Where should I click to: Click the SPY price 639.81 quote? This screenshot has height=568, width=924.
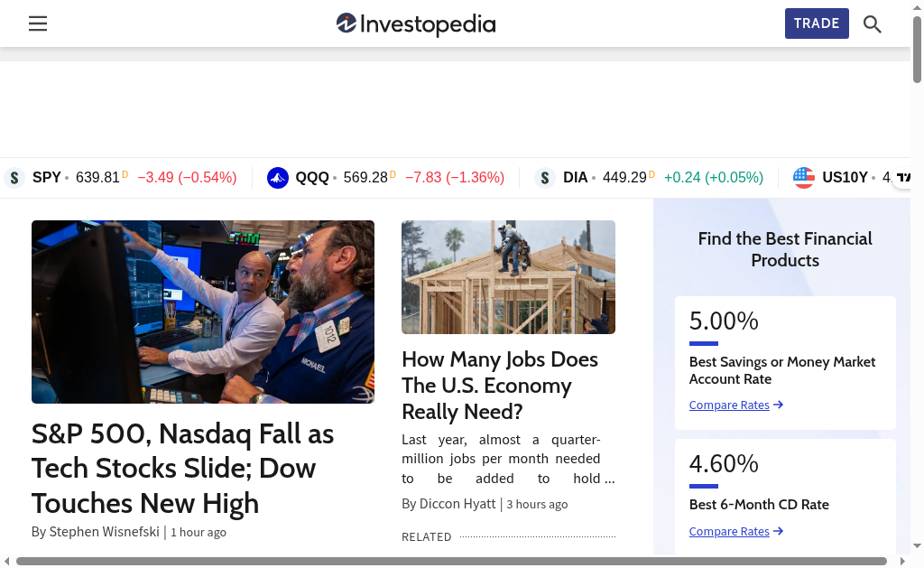[x=97, y=178]
